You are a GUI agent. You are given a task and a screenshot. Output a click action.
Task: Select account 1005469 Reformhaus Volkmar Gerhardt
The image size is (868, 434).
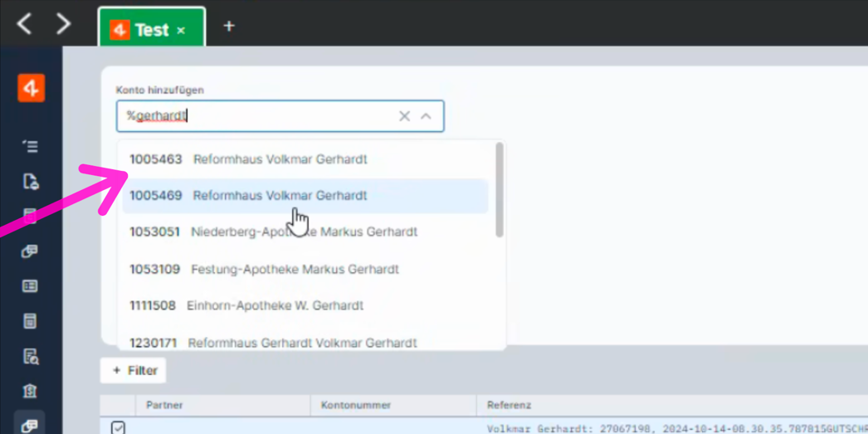tap(305, 195)
